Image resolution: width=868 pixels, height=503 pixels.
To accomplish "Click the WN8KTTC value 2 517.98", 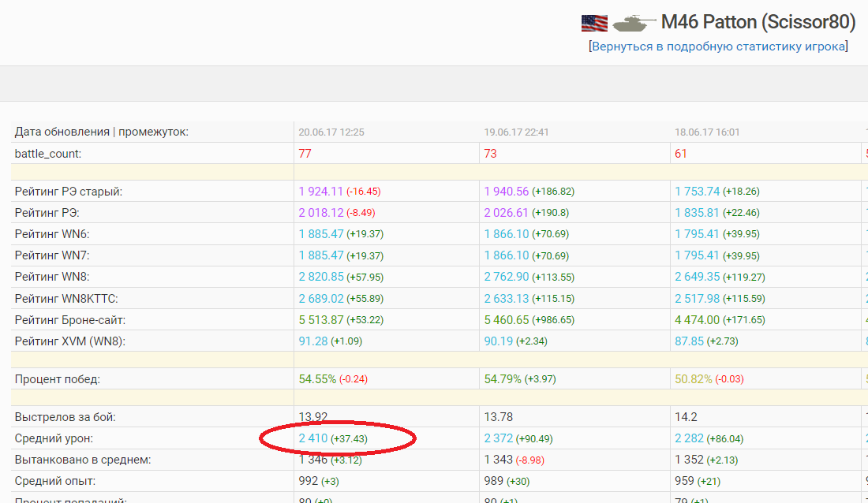I will pos(697,299).
